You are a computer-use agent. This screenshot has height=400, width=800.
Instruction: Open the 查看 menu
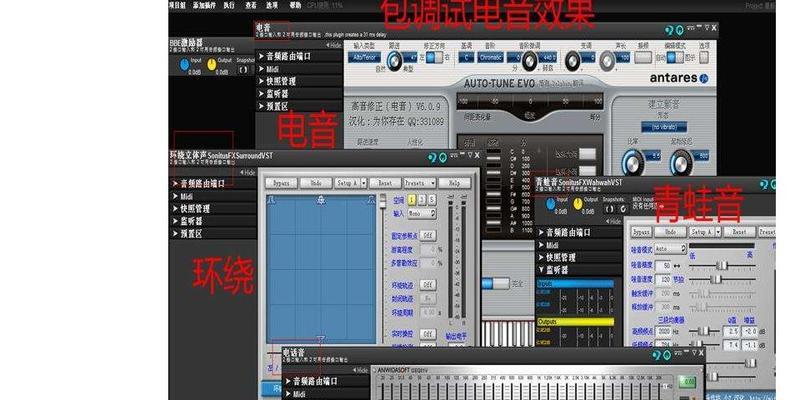(251, 5)
